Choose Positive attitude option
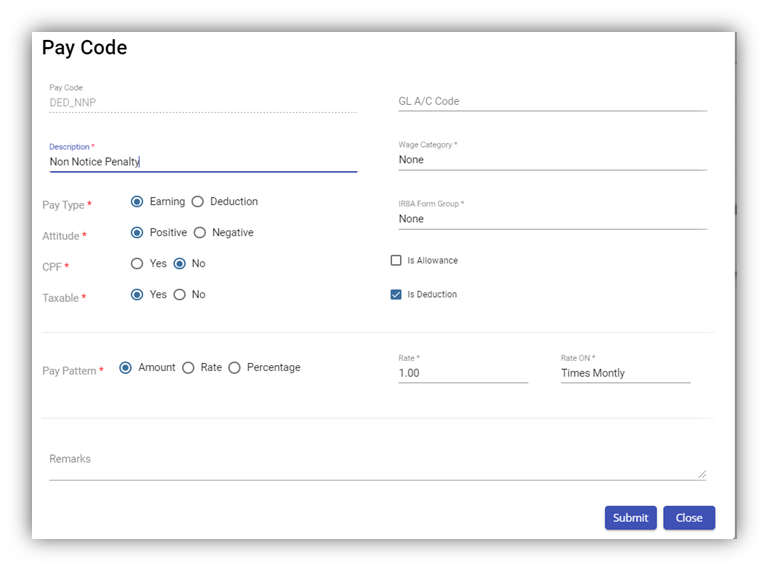769x571 pixels. (137, 233)
